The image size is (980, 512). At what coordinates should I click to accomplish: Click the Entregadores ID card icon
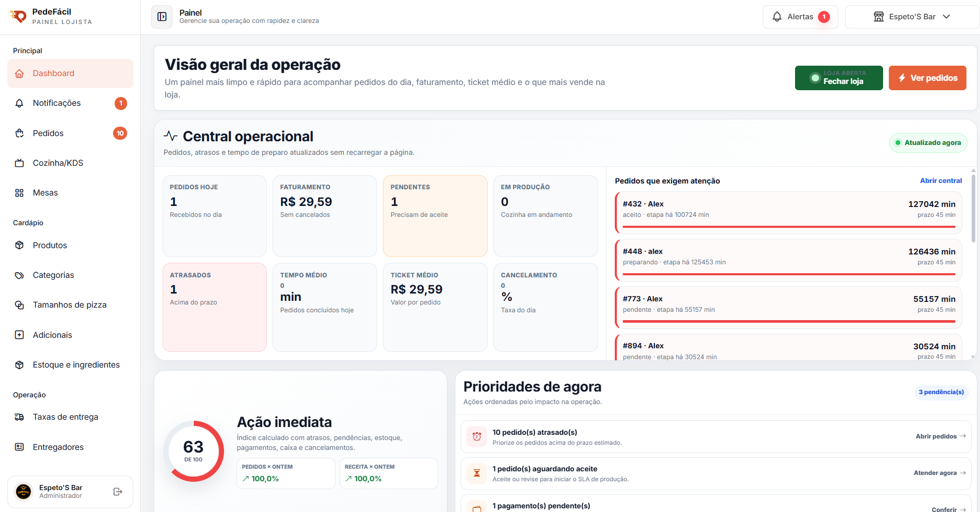tap(19, 447)
